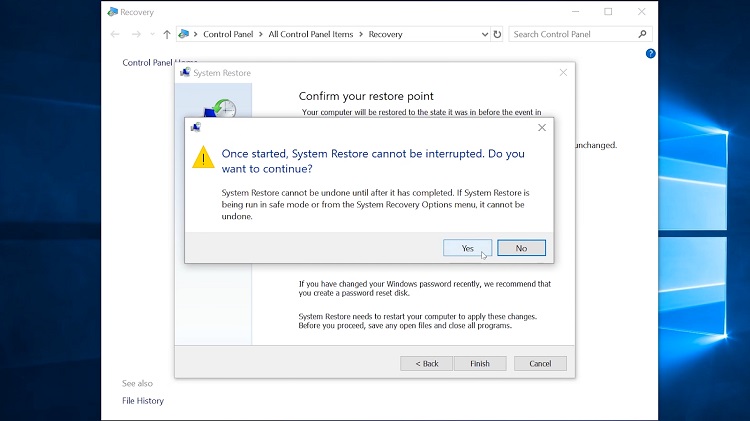Select Control Panel in the breadcrumb
Image resolution: width=750 pixels, height=421 pixels.
[228, 34]
